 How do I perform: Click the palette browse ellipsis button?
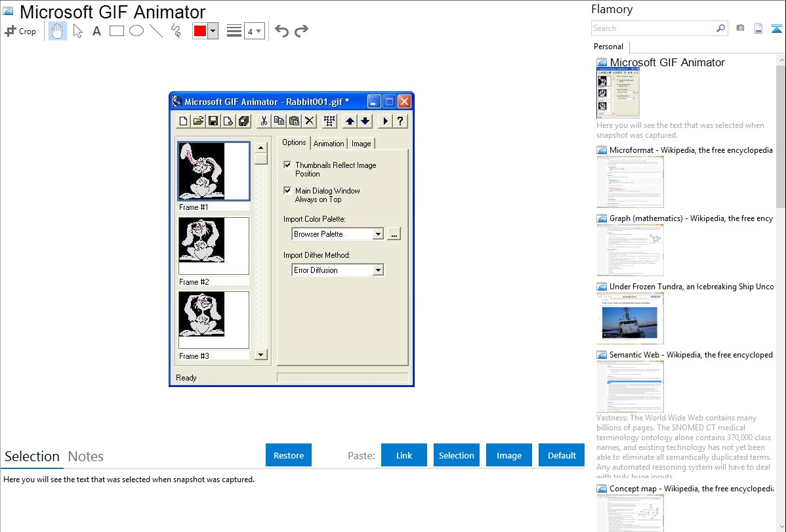pos(394,234)
